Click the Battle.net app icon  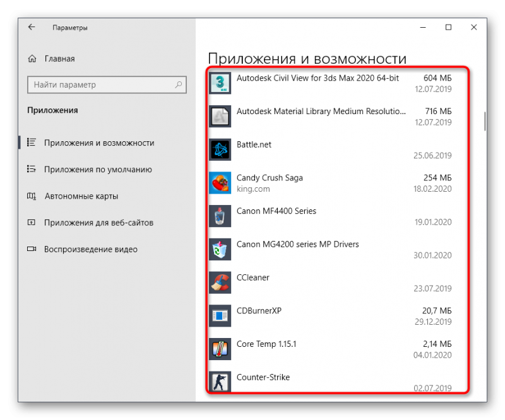[x=220, y=149]
